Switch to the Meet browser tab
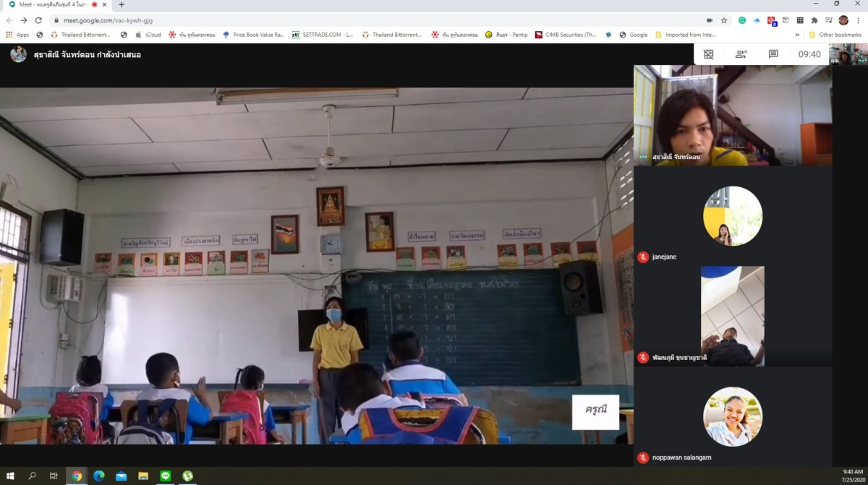Screen dimensions: 868x485 (x=54, y=4)
